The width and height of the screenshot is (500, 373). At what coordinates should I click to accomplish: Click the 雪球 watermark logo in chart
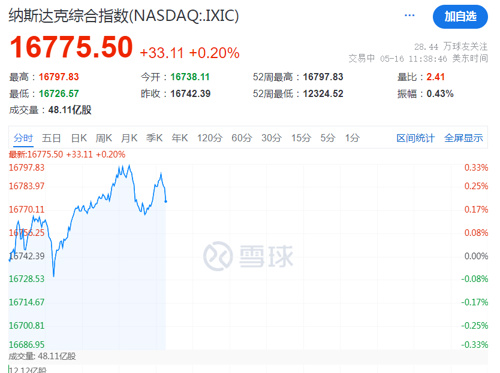tap(248, 256)
